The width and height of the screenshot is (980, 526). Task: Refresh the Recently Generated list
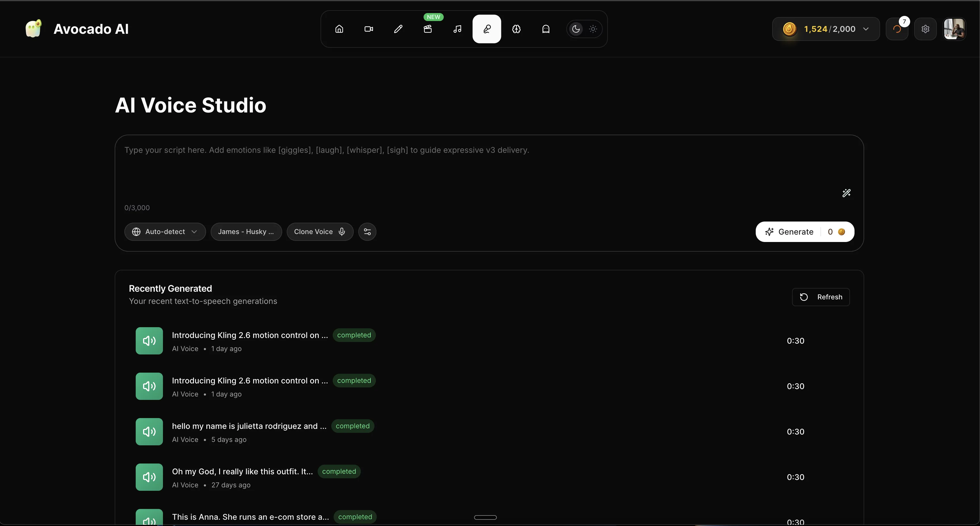(821, 297)
